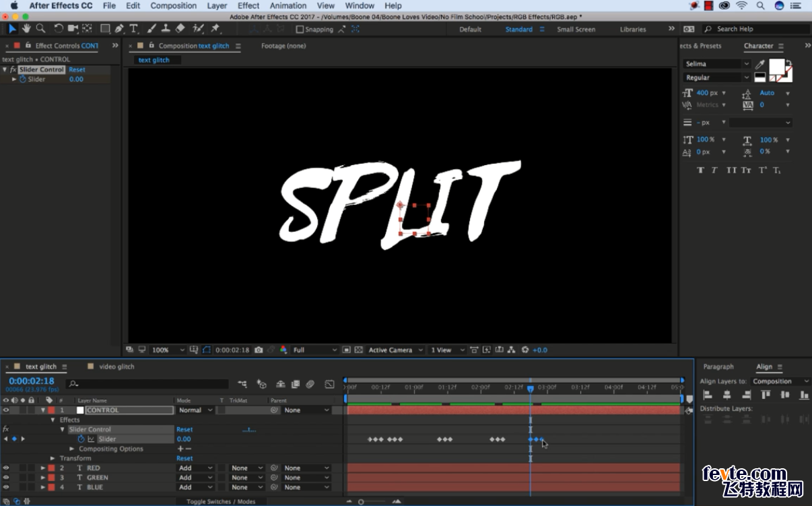The image size is (812, 506).
Task: Select the Clone Stamp tool
Action: [166, 29]
